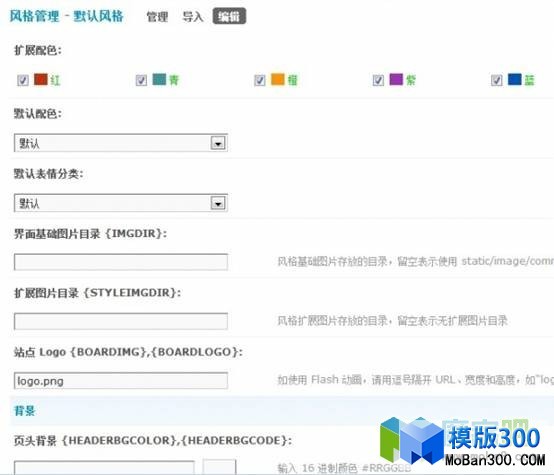This screenshot has width=554, height=475.
Task: Focus the site Logo field containing logo.png
Action: coord(120,381)
